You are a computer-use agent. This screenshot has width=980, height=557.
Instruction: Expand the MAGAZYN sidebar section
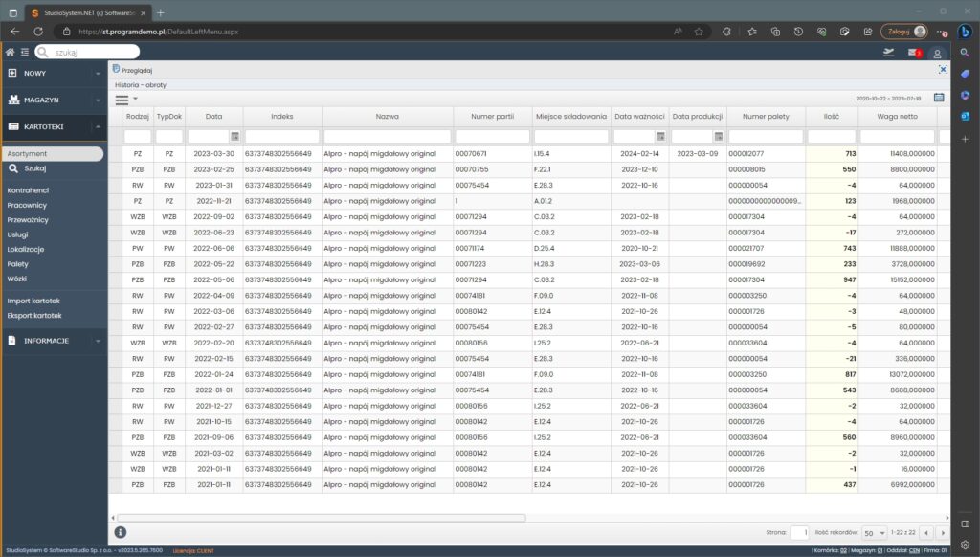(x=53, y=100)
